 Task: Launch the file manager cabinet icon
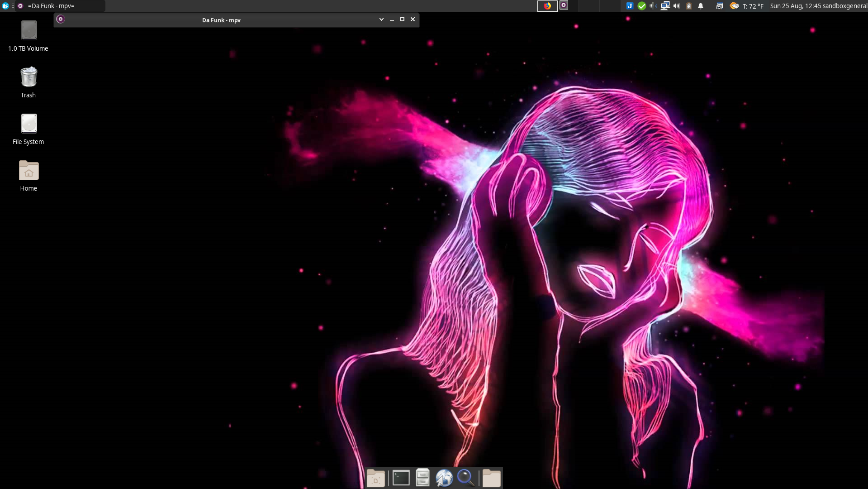pos(422,478)
